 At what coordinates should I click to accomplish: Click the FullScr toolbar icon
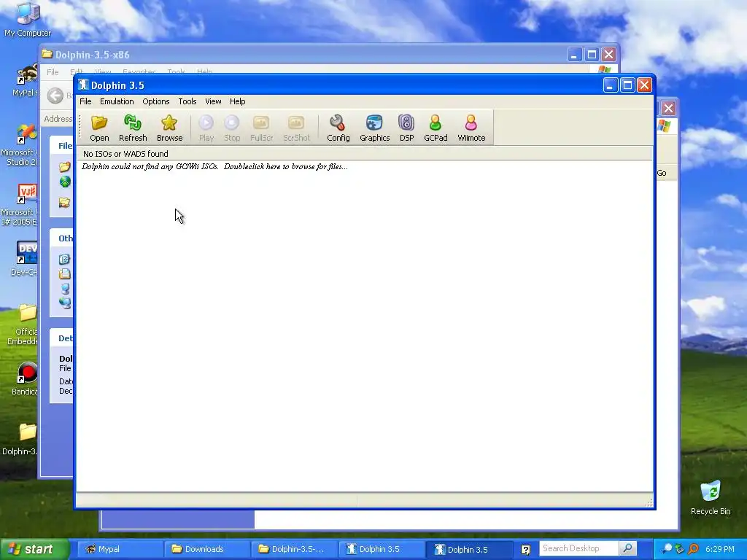click(x=261, y=128)
